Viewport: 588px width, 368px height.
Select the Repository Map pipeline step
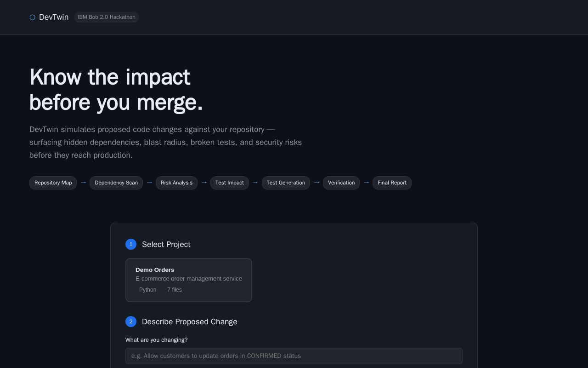click(53, 183)
